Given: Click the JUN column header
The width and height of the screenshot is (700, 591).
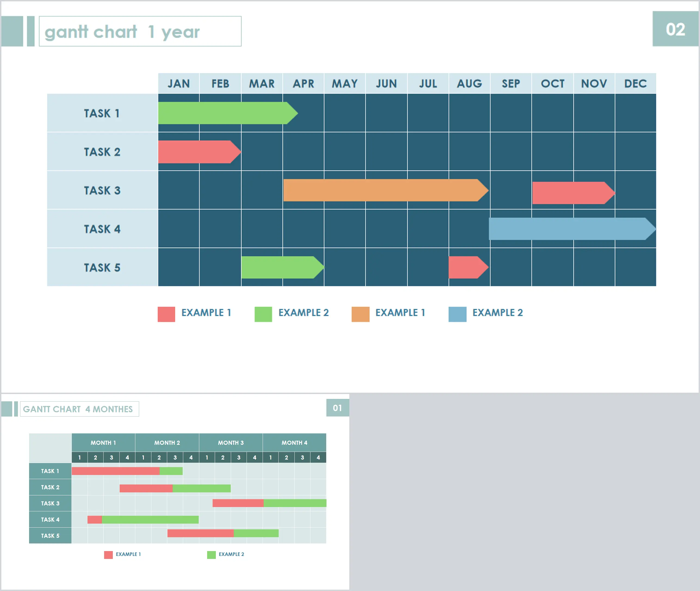Looking at the screenshot, I should pos(386,83).
